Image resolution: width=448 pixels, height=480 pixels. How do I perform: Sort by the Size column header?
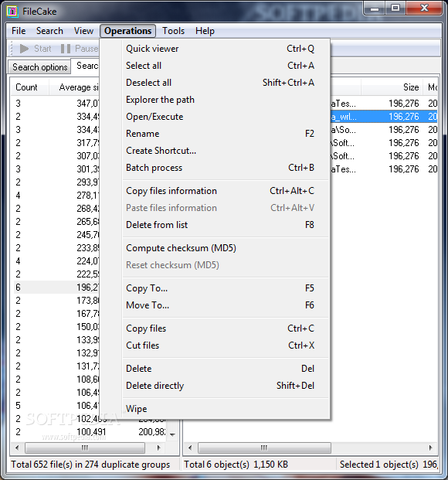point(392,87)
